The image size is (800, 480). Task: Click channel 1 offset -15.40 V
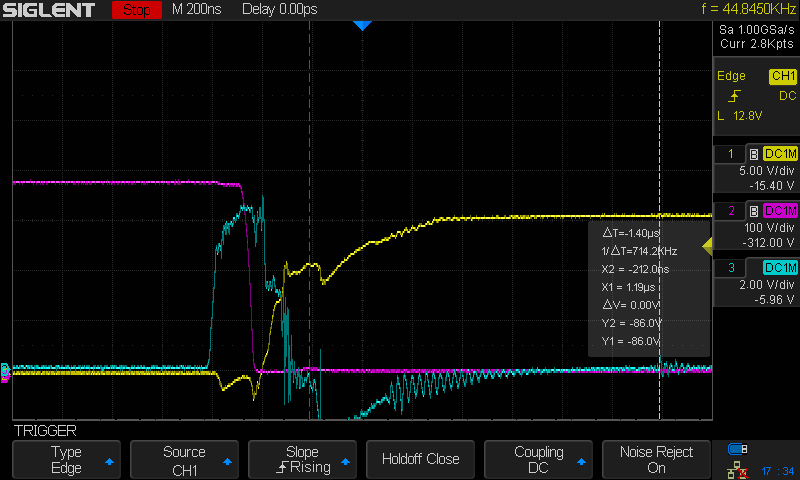click(771, 186)
